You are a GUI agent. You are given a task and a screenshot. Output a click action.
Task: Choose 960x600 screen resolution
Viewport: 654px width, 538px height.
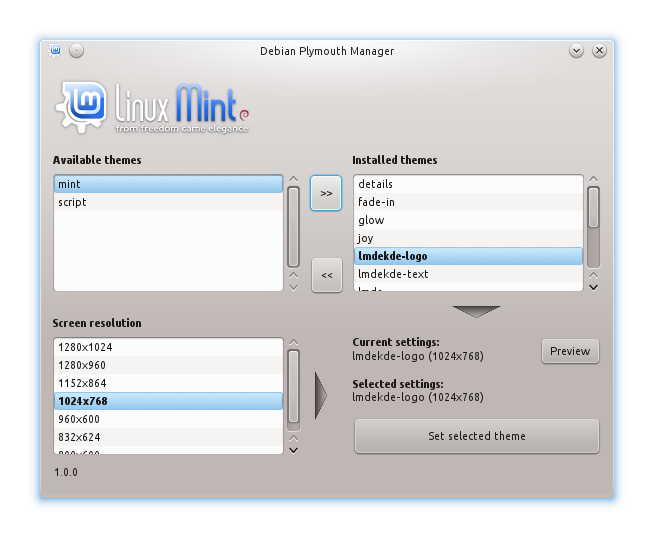[x=169, y=419]
